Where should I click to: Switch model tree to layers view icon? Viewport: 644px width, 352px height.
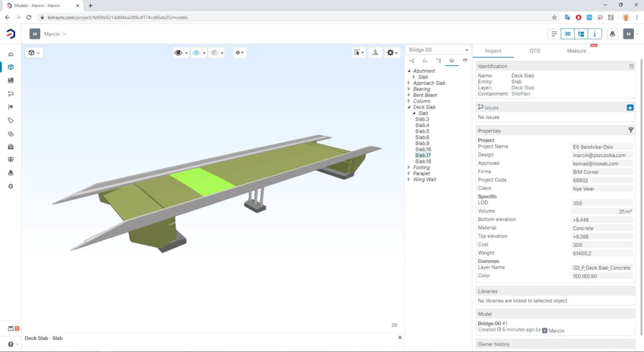tap(451, 61)
